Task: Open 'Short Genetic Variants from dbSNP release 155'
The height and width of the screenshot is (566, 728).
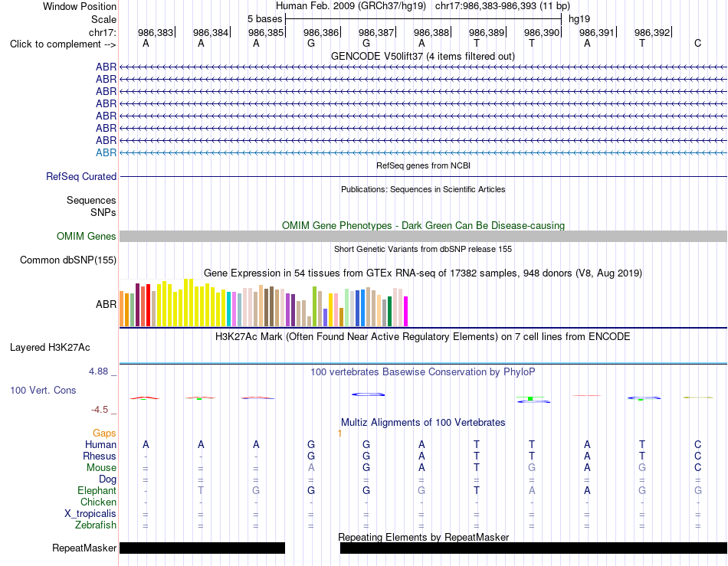Action: pyautogui.click(x=423, y=249)
